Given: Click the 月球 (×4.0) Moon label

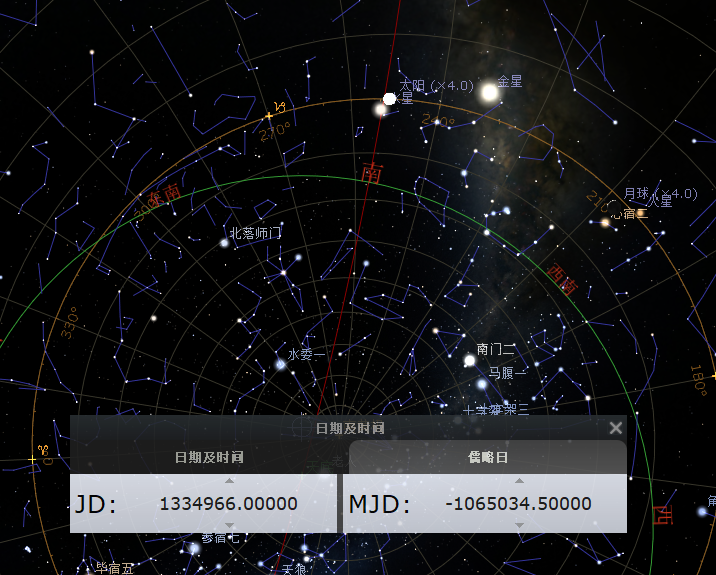Looking at the screenshot, I should click(x=660, y=194).
